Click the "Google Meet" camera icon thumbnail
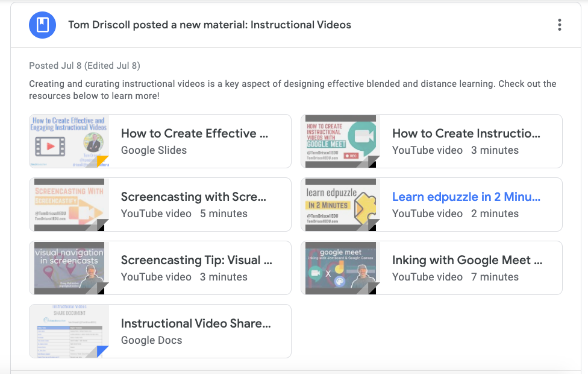The height and width of the screenshot is (374, 588). 340,139
